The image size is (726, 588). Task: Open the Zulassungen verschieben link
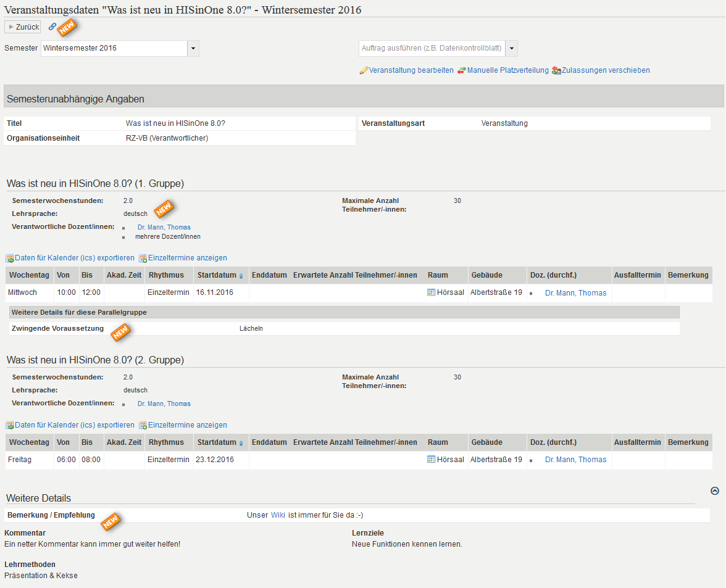pos(606,70)
